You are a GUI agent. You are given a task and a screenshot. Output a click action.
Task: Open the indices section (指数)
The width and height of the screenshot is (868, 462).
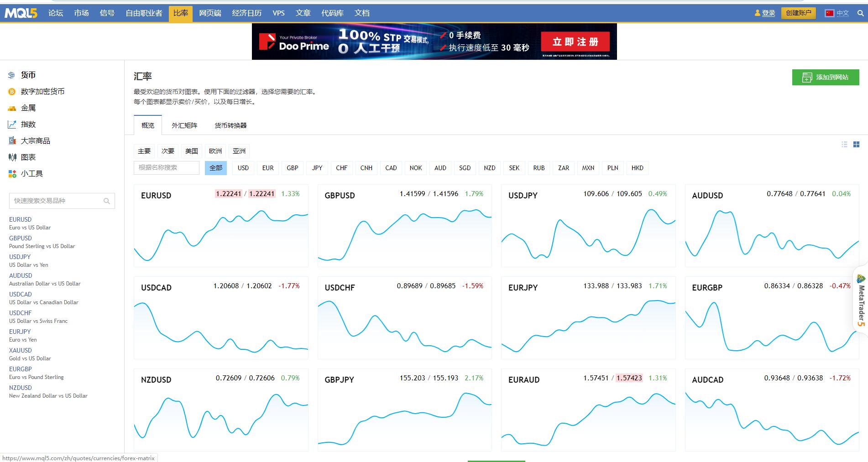28,125
